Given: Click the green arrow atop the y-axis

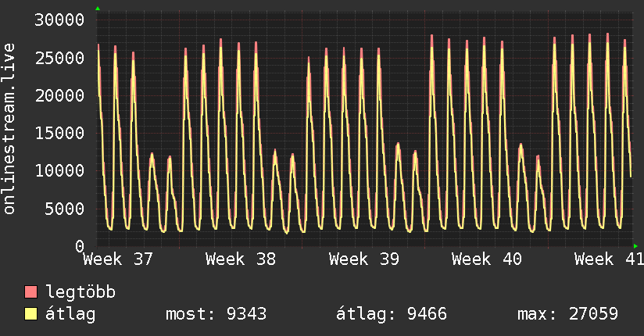Looking at the screenshot, I should (98, 9).
